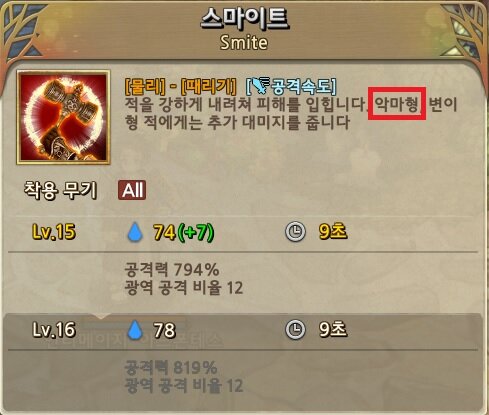Click the top-left leaf corner ornament

click(x=22, y=33)
